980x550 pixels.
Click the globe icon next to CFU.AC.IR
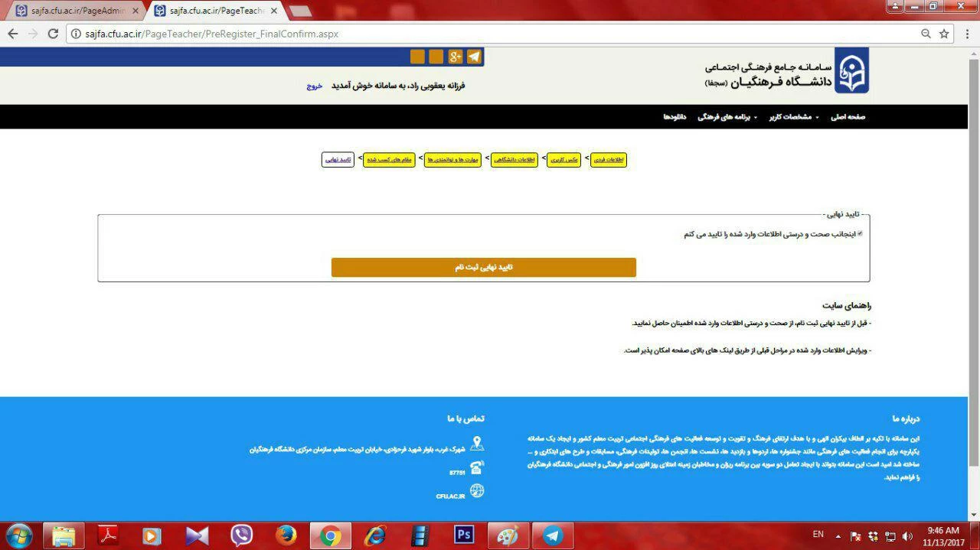tap(477, 490)
